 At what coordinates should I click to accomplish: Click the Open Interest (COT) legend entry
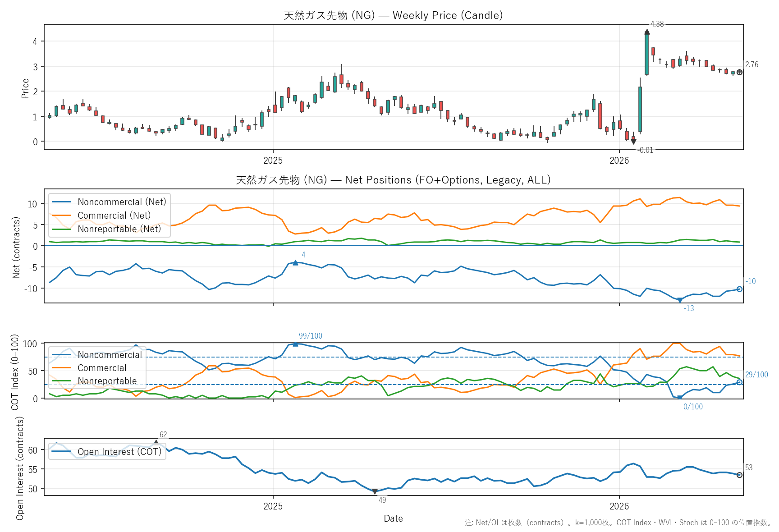point(107,452)
